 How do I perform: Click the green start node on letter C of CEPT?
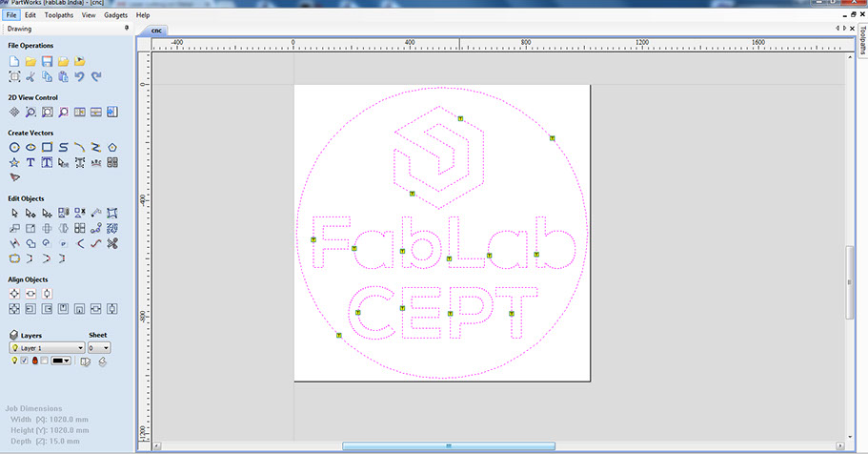click(x=357, y=313)
